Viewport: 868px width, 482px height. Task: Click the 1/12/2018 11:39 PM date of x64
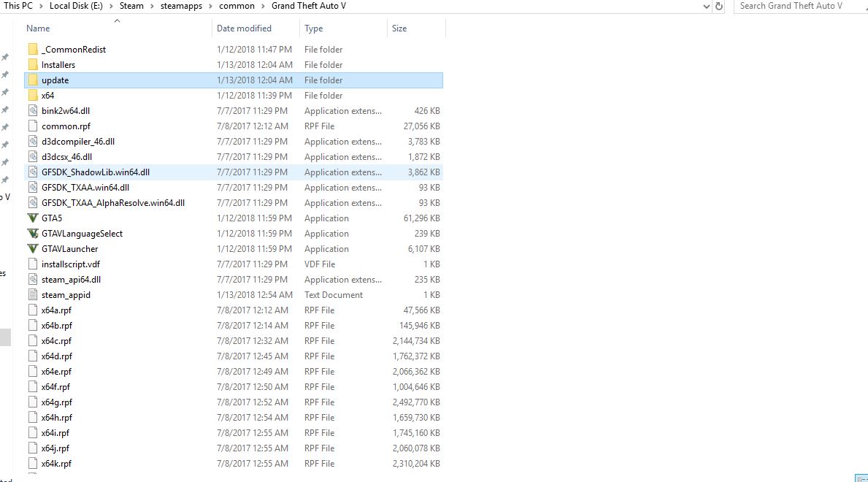pyautogui.click(x=254, y=95)
